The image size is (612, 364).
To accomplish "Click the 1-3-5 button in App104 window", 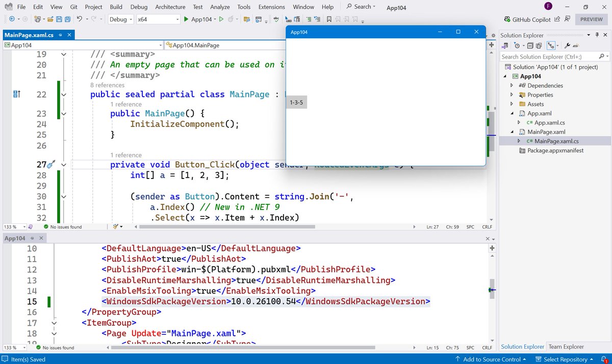I will [x=296, y=102].
